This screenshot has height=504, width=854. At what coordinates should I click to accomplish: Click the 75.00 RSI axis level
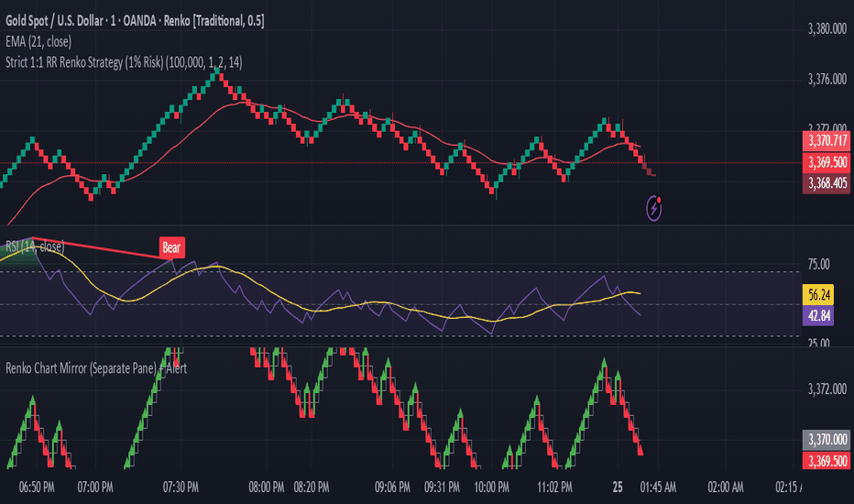click(x=818, y=265)
